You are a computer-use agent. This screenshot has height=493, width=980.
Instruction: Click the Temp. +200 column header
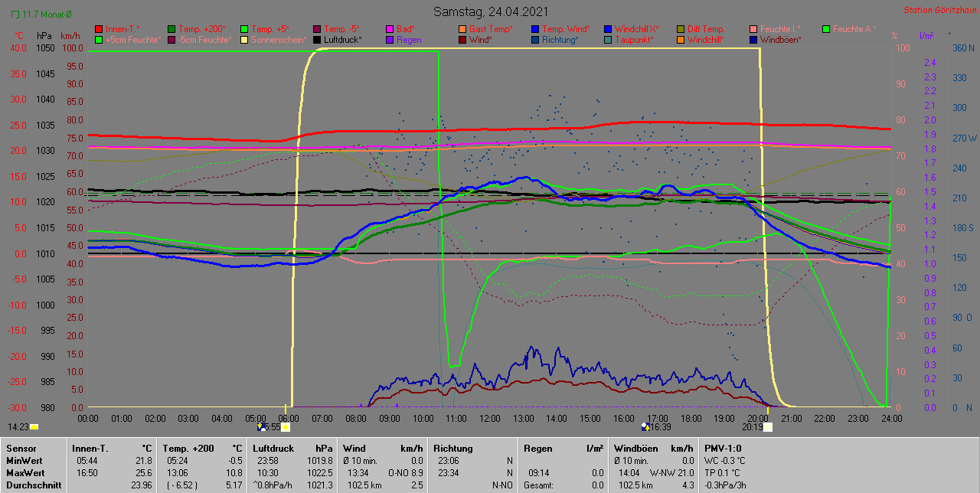tap(188, 449)
